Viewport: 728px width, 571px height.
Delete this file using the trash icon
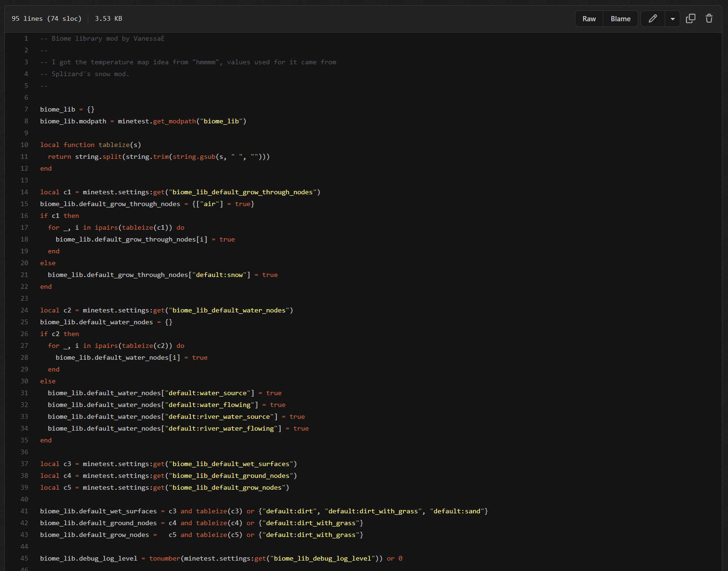(709, 19)
